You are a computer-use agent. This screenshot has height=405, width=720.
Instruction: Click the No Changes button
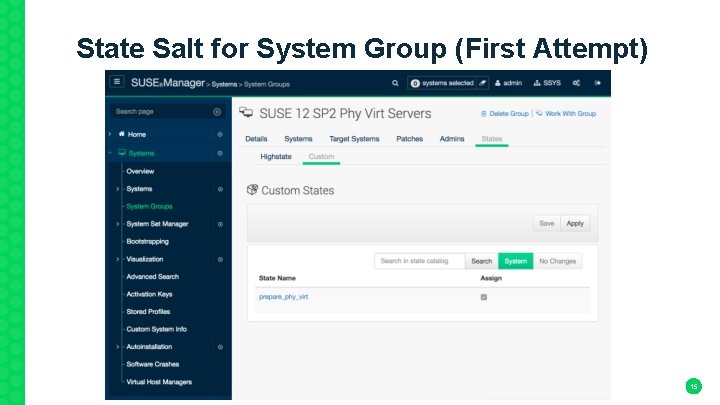point(557,261)
